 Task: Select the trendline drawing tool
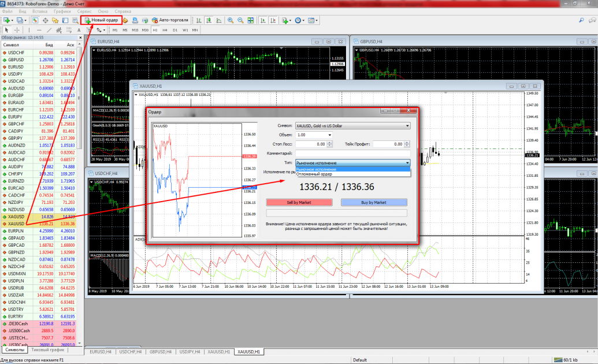point(49,29)
